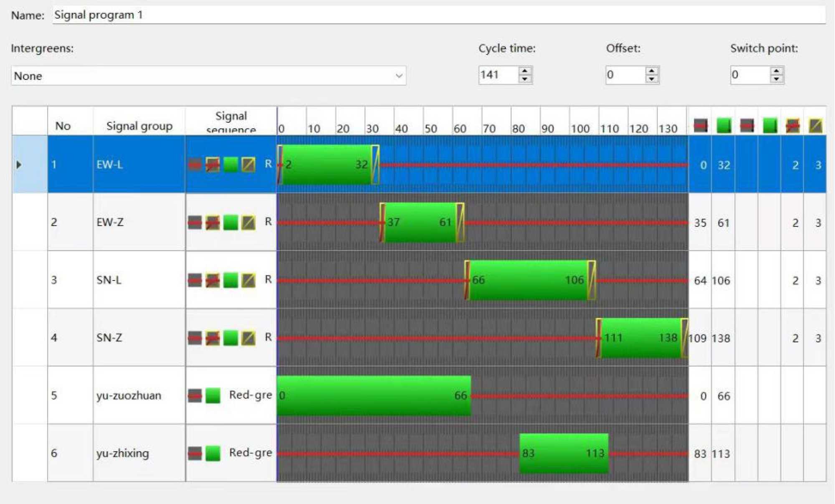
Task: Click red-amber column header icon
Action: point(792,125)
